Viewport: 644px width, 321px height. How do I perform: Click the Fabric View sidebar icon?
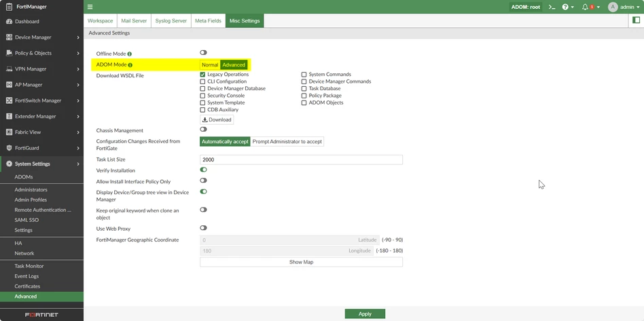(9, 132)
